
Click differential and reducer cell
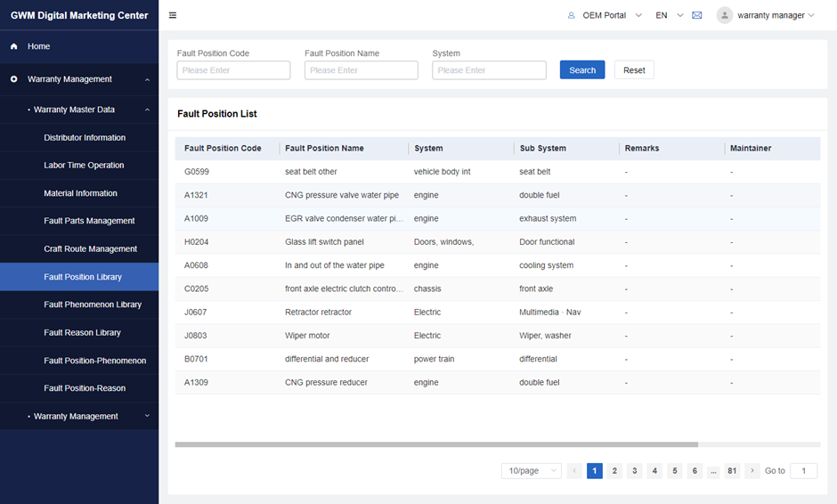click(327, 360)
